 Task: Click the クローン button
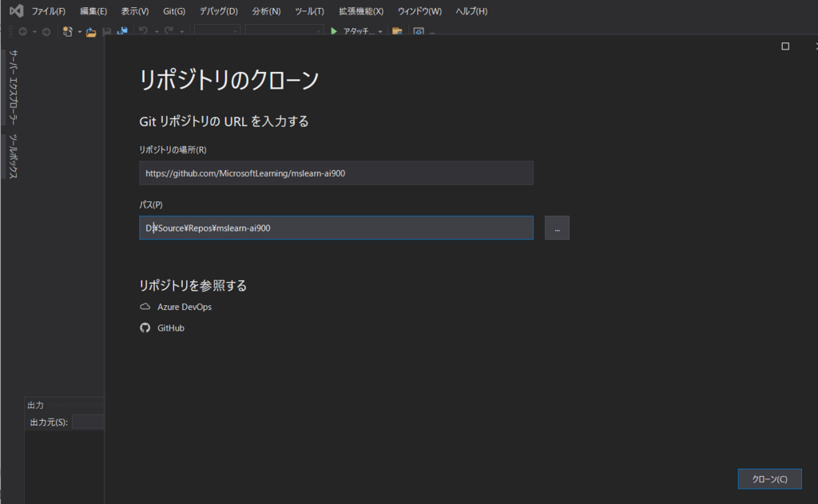pos(769,478)
